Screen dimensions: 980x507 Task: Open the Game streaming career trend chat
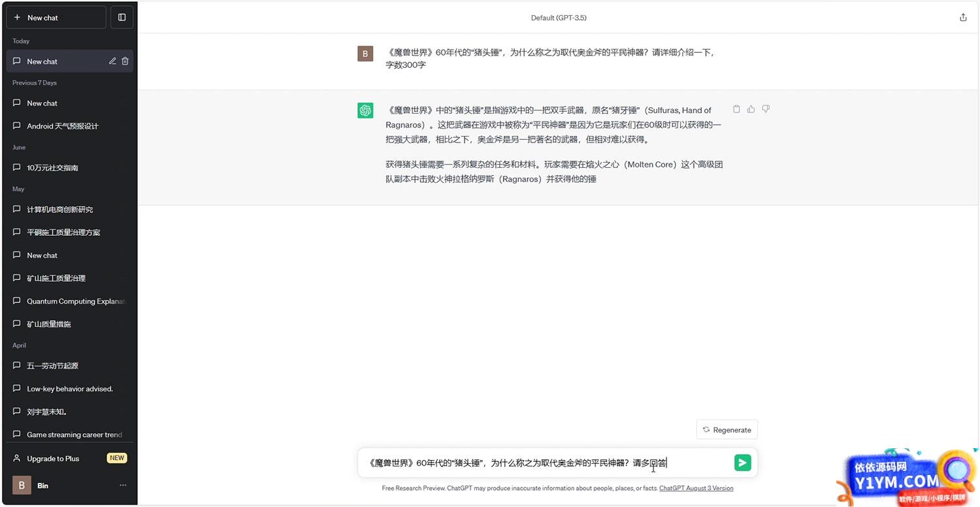click(70, 434)
